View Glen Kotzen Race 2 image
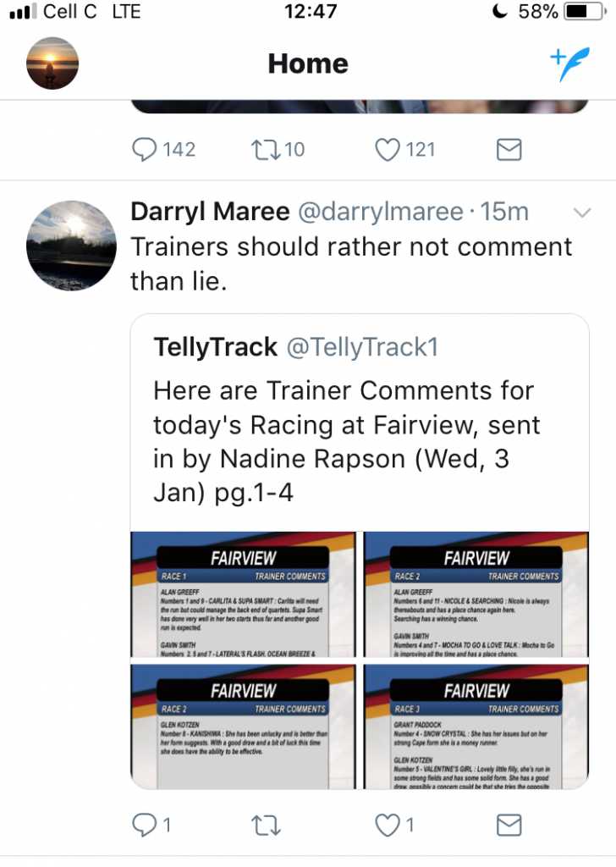Viewport: 616px width, 867px height. point(243,726)
